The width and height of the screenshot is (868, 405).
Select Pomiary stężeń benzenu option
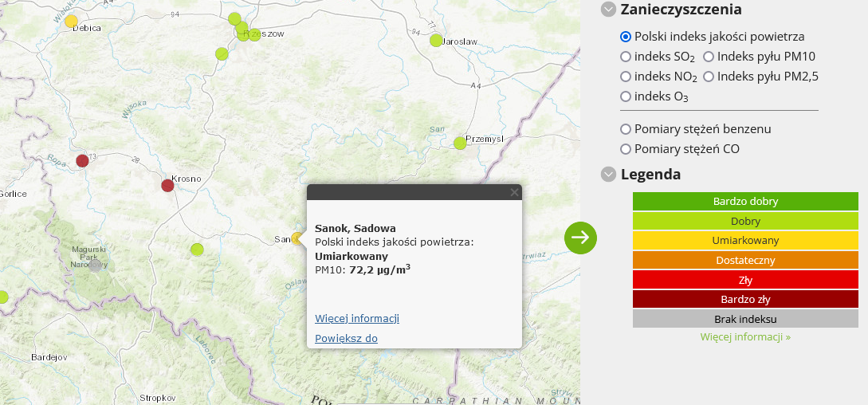[x=626, y=129]
